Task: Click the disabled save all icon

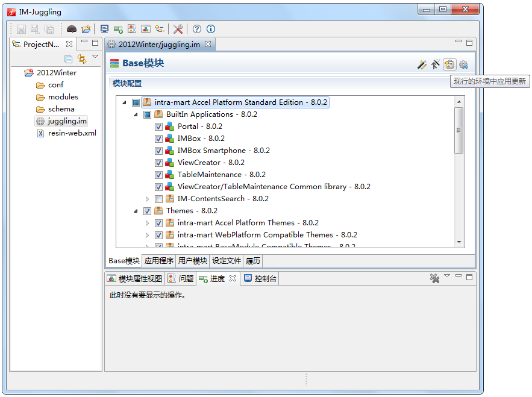Action: tap(49, 29)
